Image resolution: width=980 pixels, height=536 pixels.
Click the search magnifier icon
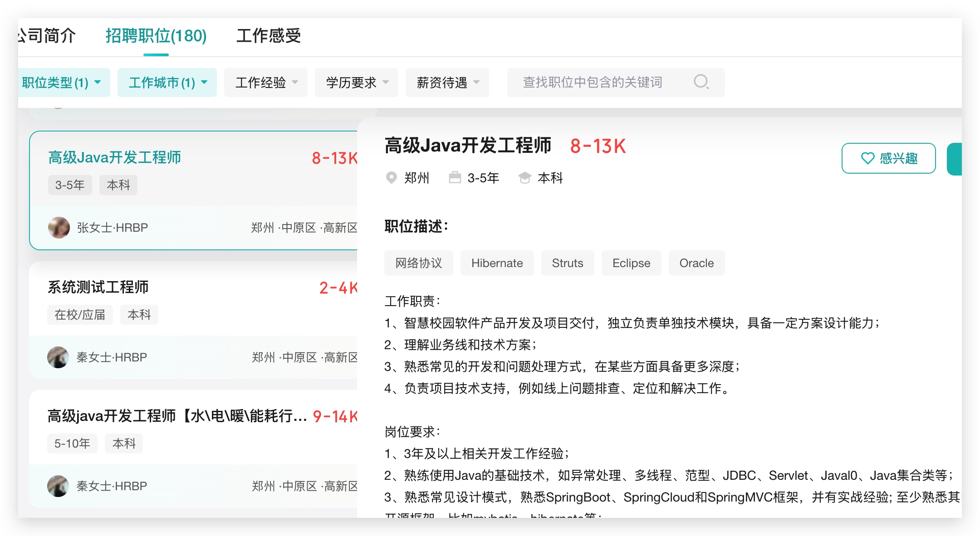pos(701,82)
